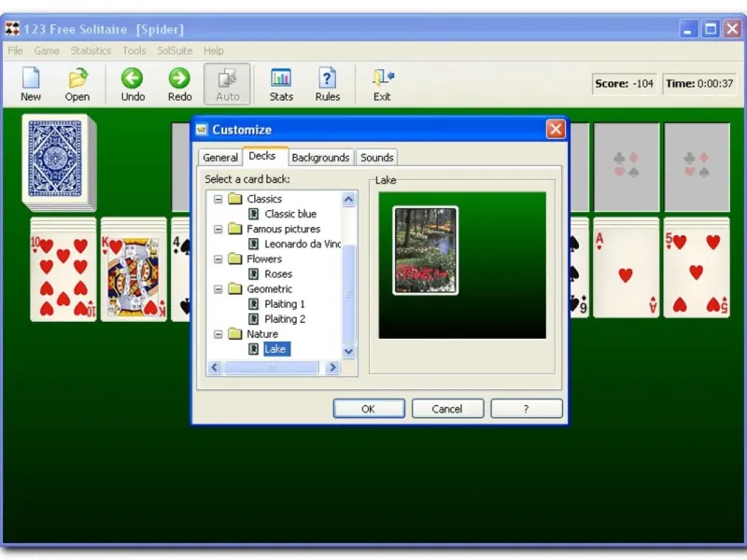Viewport: 747px width, 560px height.
Task: Click the horizontal scroll right arrow
Action: tap(332, 367)
